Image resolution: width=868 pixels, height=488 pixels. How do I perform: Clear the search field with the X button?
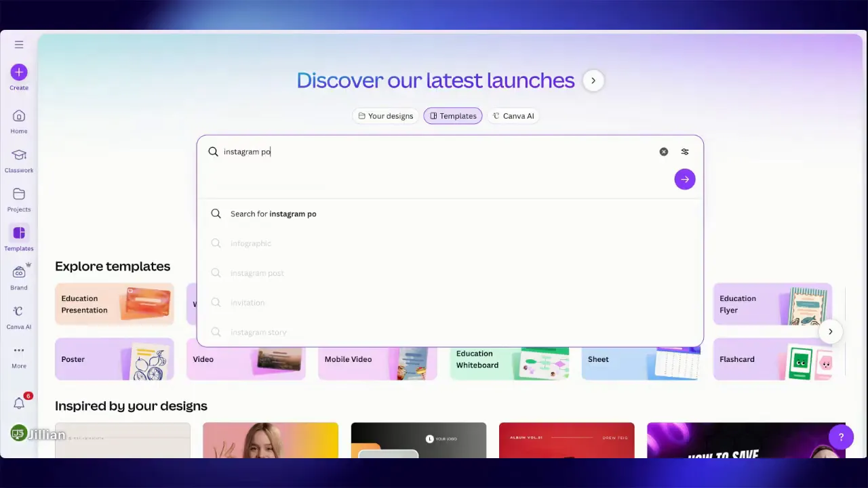[663, 151]
